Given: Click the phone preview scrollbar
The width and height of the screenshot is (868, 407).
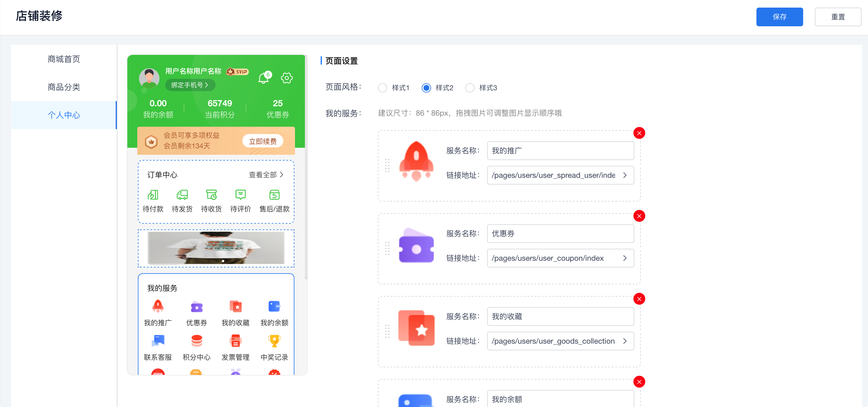Looking at the screenshot, I should [x=305, y=167].
